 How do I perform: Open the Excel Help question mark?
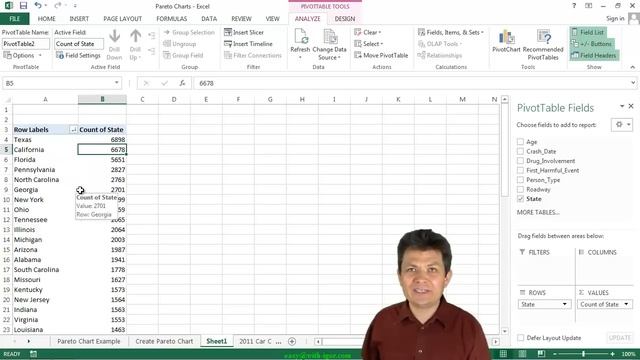tap(574, 6)
